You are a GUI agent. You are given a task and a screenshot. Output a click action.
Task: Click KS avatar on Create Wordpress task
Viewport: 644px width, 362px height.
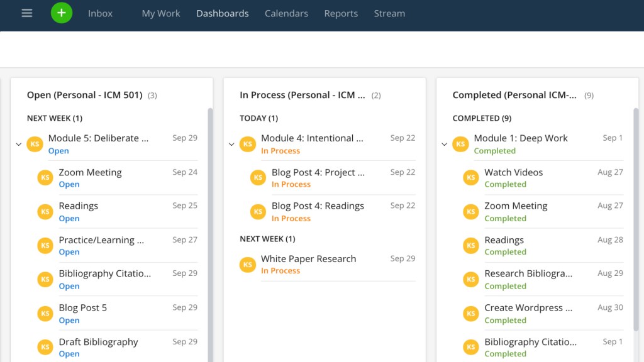471,314
